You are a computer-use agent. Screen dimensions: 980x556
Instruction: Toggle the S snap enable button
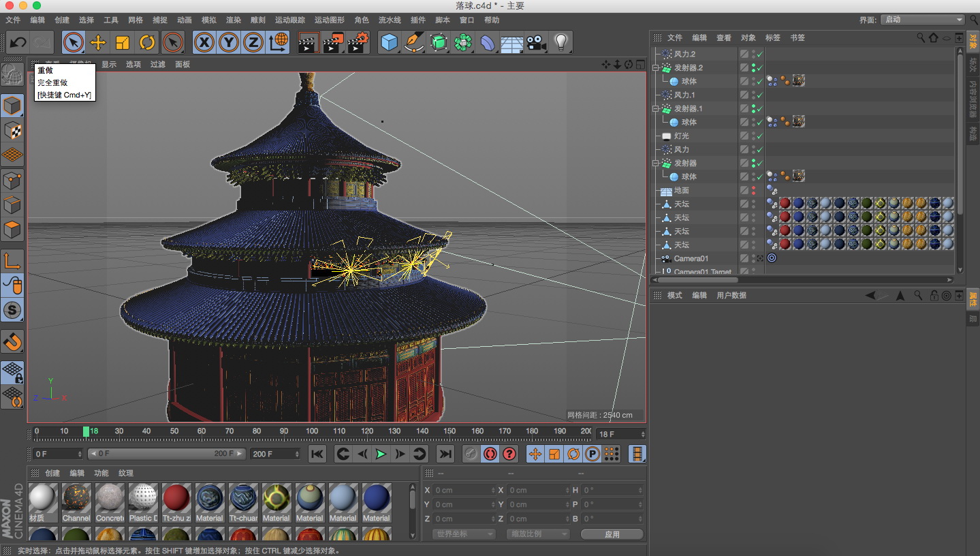[x=12, y=310]
